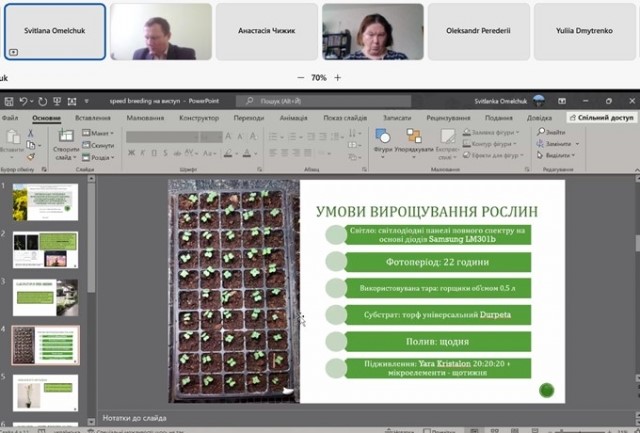Screen dimensions: 640x433
Task: Switch to the Вставлення tab
Action: coord(93,118)
